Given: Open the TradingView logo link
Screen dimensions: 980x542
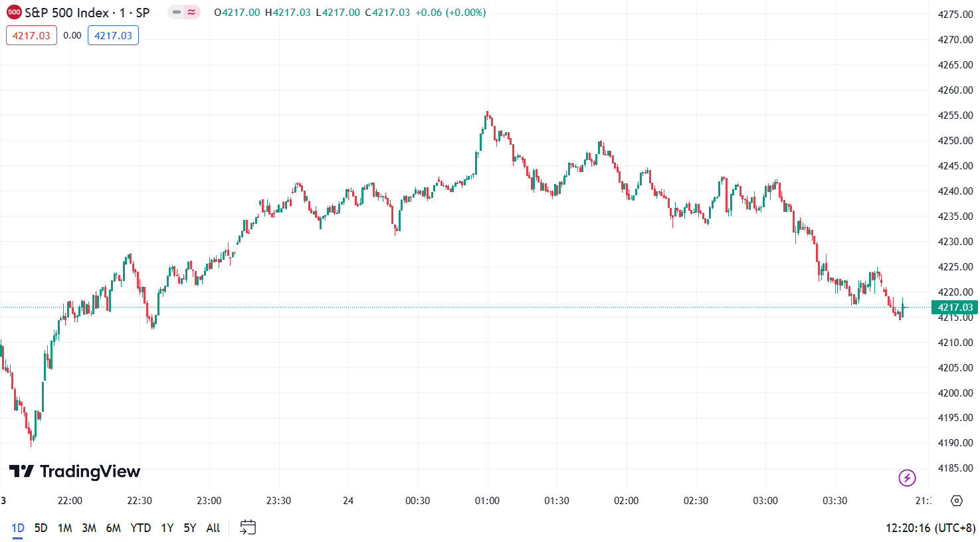Looking at the screenshot, I should coord(74,472).
